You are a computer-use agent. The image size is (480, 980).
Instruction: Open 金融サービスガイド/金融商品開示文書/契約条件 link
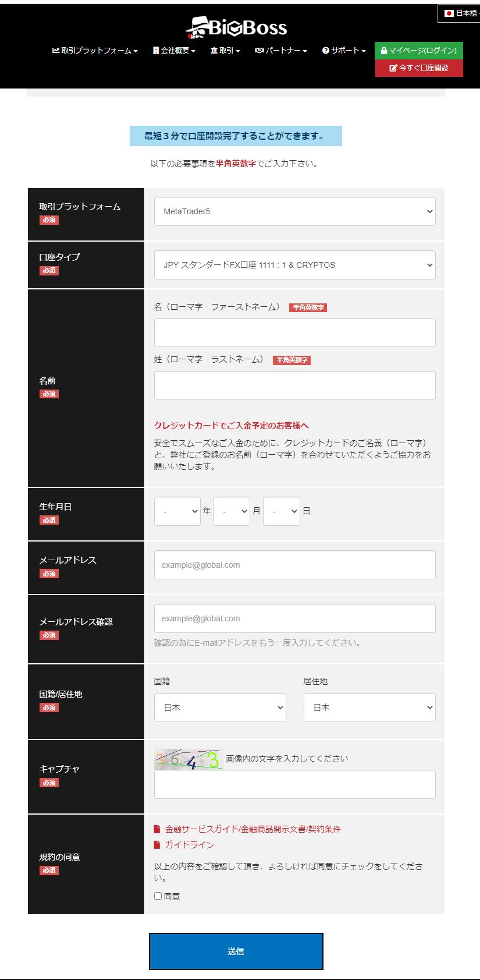pos(253,829)
